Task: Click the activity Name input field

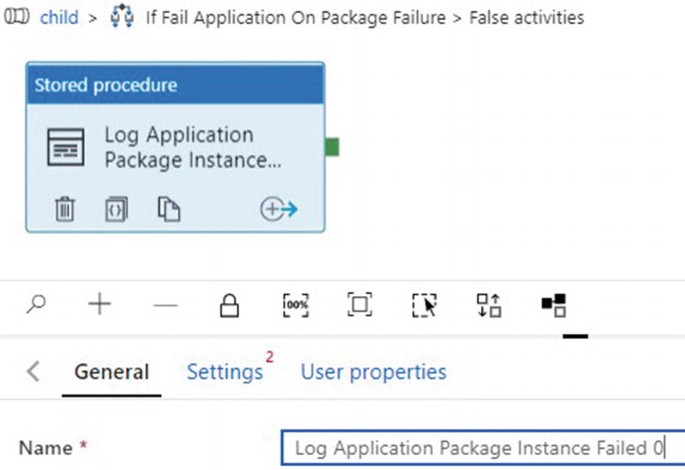Action: point(483,448)
